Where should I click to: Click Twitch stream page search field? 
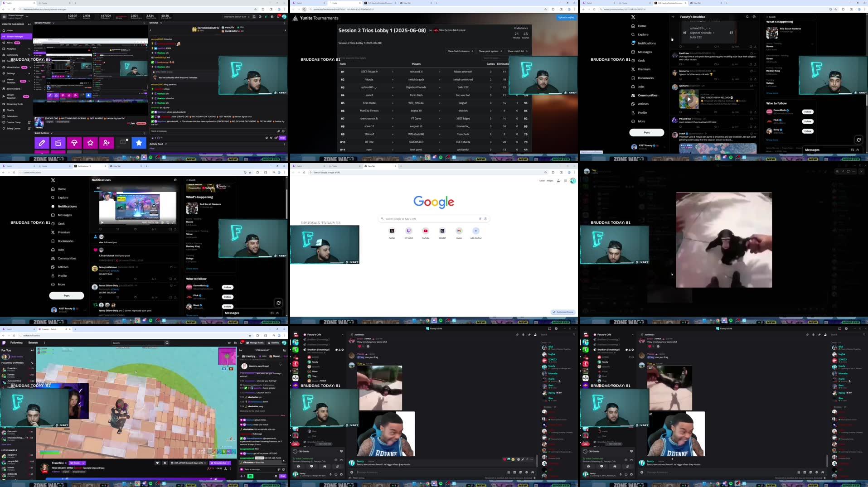[x=138, y=343]
